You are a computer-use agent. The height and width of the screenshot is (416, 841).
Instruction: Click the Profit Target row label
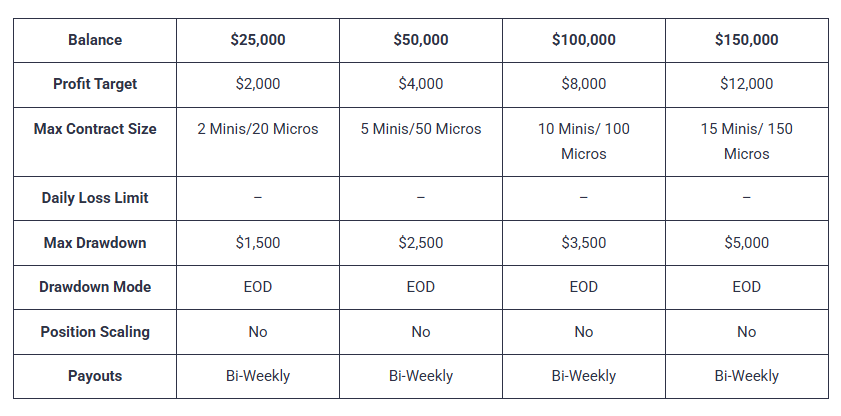95,84
